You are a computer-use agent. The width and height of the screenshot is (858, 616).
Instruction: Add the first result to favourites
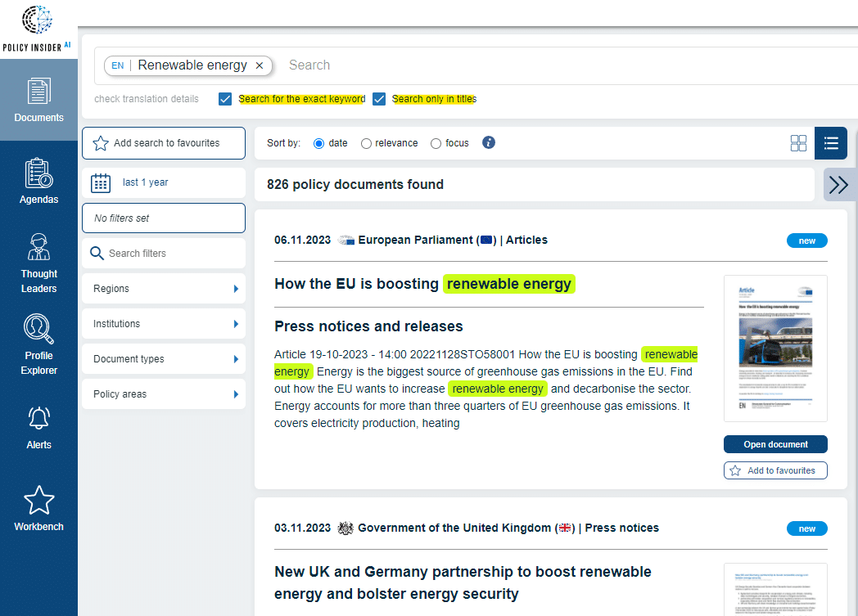tap(774, 470)
